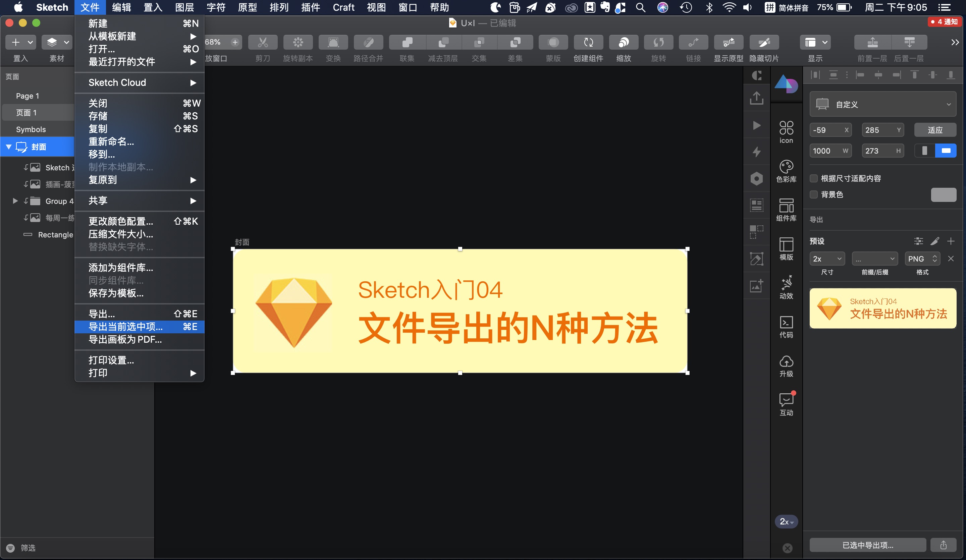Click the X position field showing -59
Image resolution: width=966 pixels, height=560 pixels.
830,130
